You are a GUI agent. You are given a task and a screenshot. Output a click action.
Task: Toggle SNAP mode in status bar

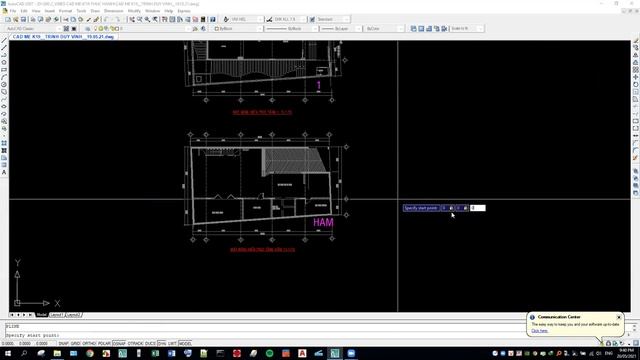(x=63, y=343)
